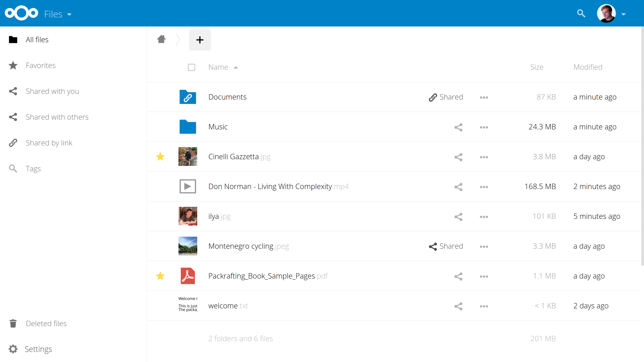Click the share icon for ilya.jpg

(x=458, y=216)
